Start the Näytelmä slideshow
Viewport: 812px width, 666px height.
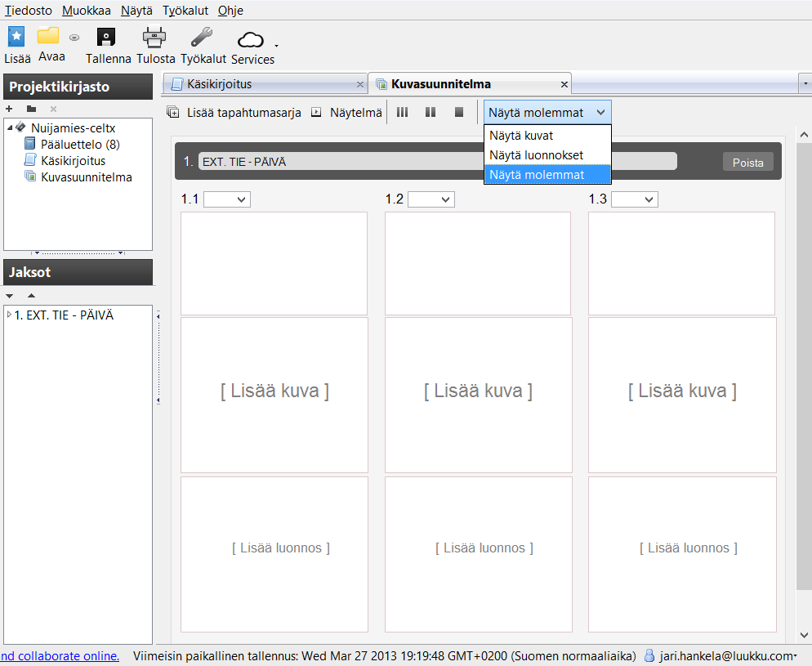point(346,113)
